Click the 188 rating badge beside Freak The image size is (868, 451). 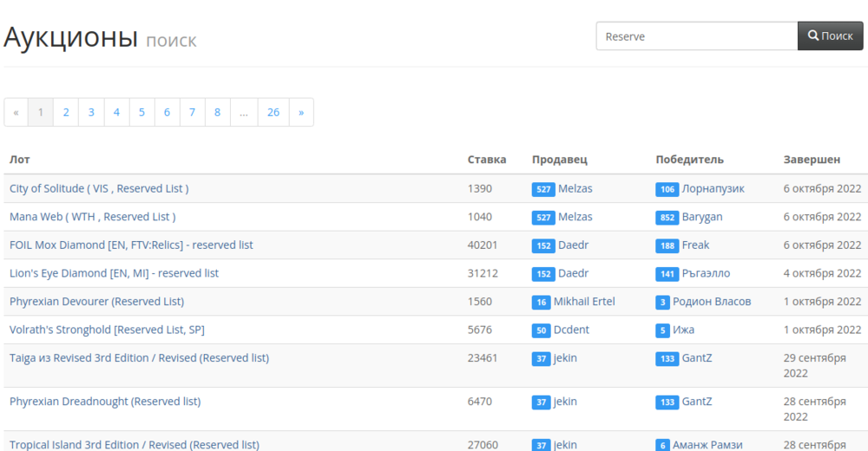667,245
